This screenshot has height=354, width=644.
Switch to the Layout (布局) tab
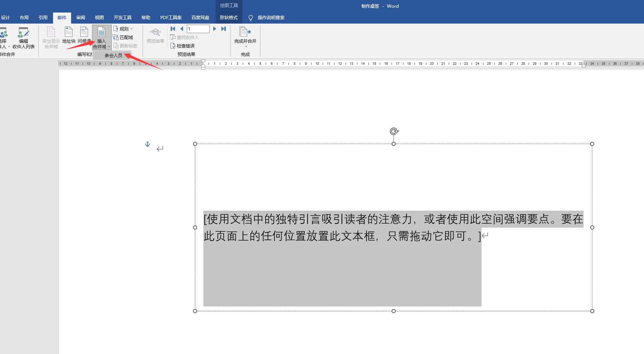24,18
